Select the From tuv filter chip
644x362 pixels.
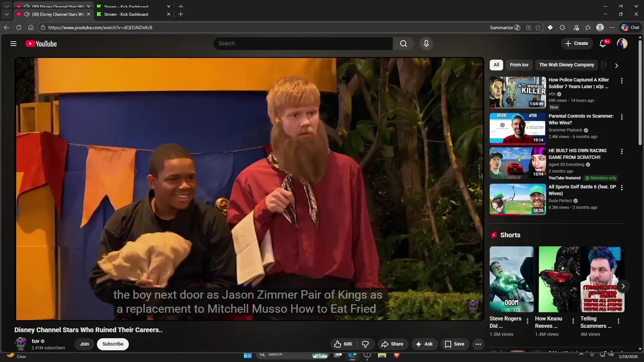(519, 65)
